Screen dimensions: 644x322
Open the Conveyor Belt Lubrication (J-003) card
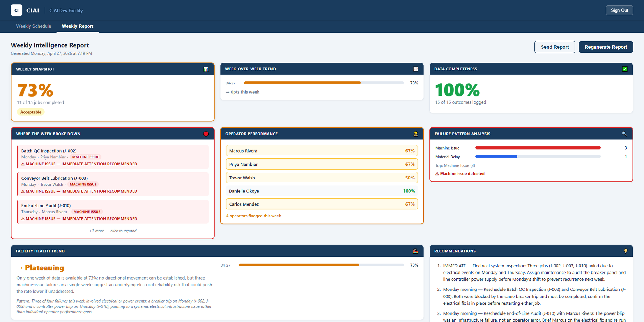click(113, 184)
